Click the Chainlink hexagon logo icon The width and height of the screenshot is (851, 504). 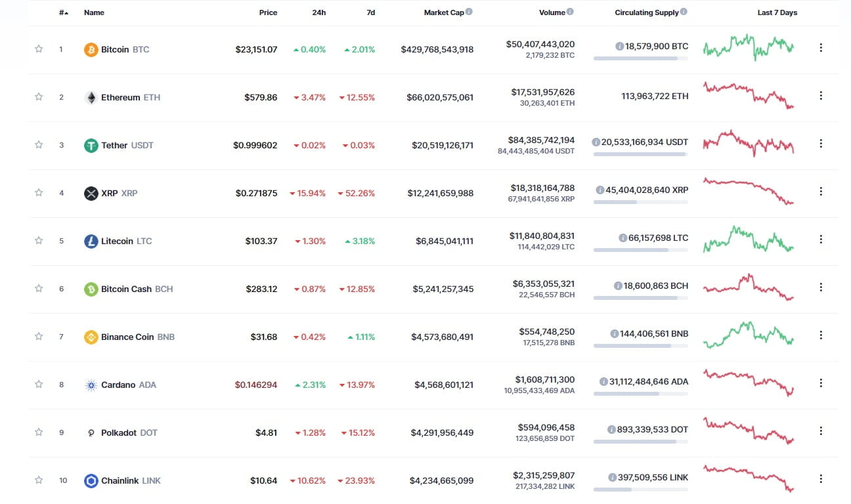coord(91,480)
